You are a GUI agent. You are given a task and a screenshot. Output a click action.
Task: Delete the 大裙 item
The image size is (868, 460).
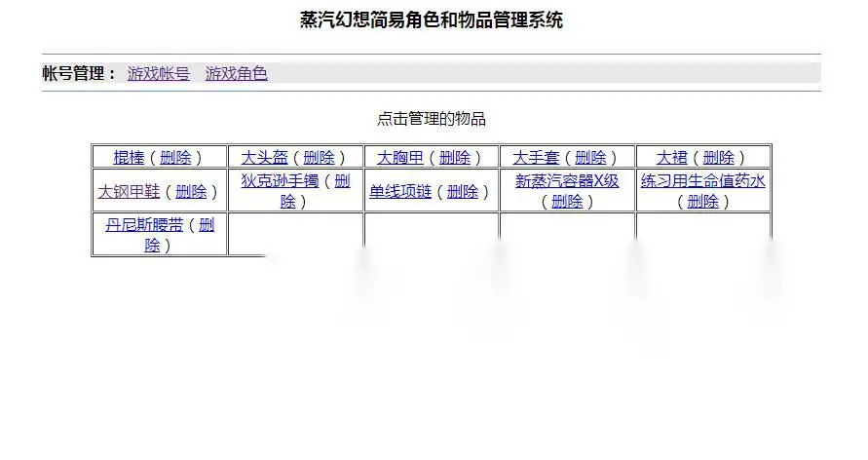click(719, 158)
